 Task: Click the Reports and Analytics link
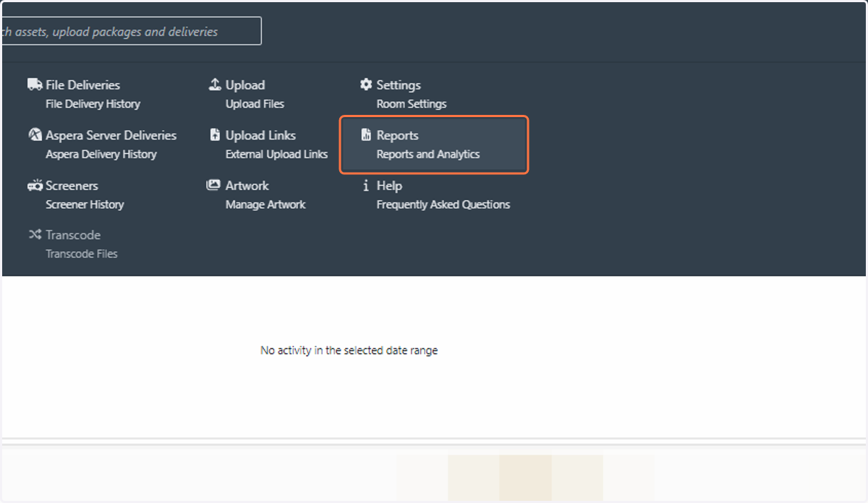pyautogui.click(x=428, y=155)
